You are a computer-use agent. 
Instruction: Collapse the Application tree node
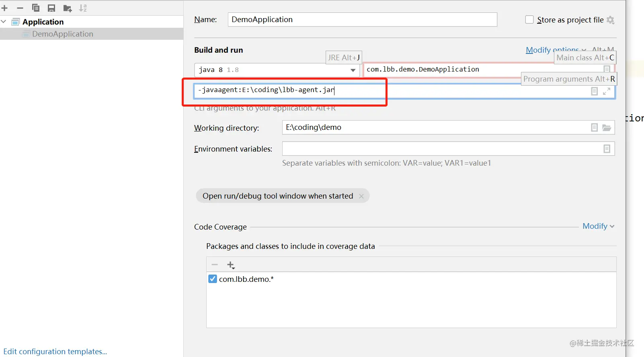[4, 21]
